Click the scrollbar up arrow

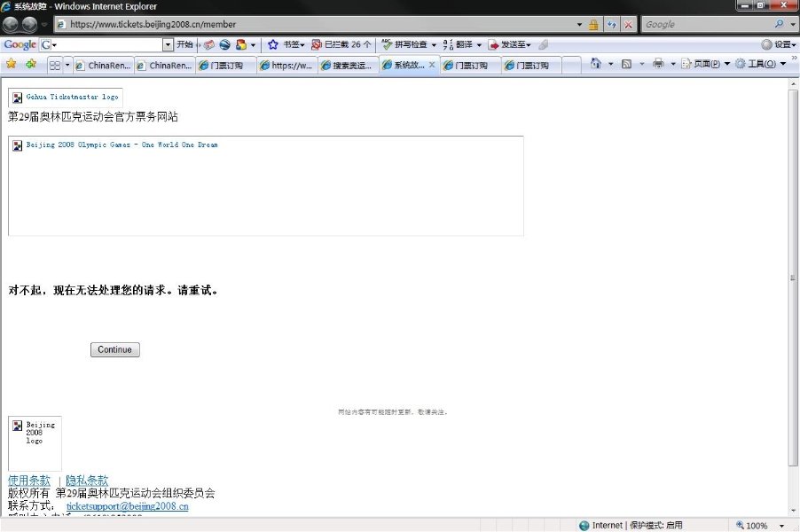[x=793, y=83]
